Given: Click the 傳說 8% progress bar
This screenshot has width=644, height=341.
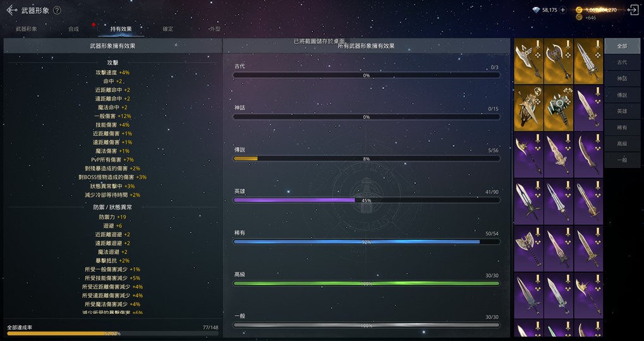Looking at the screenshot, I should coord(367,159).
